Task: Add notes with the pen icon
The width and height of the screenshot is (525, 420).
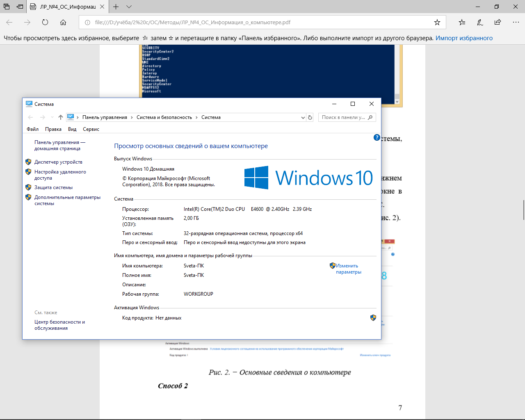Action: [x=480, y=22]
